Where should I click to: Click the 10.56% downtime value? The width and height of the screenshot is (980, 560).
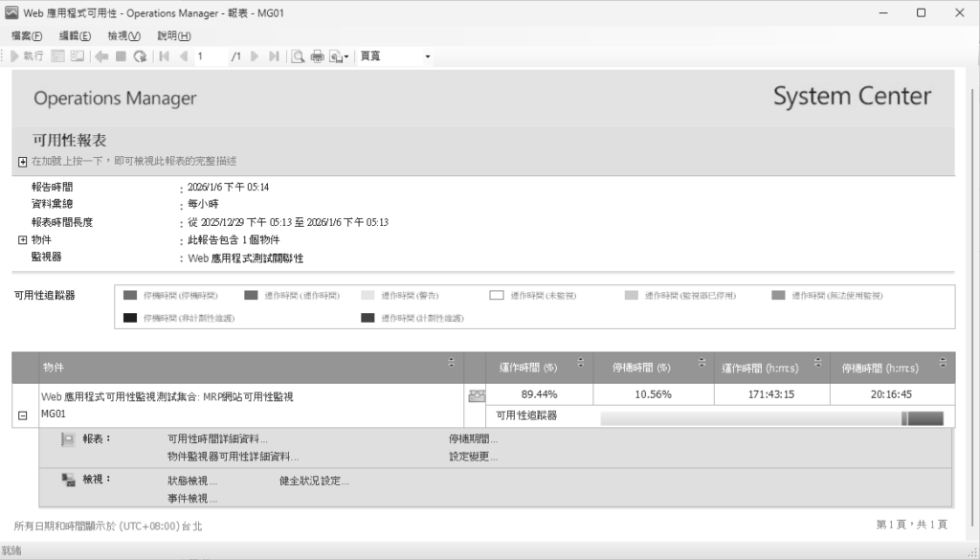point(653,394)
